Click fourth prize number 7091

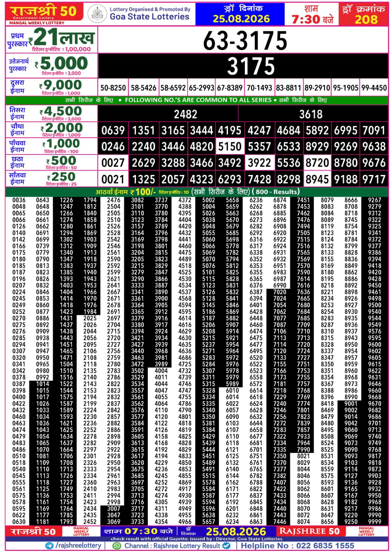tap(374, 131)
